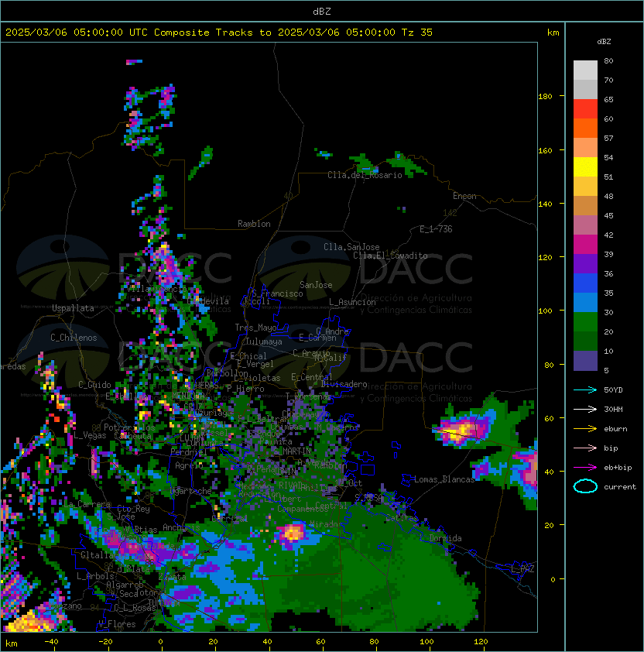Click the 'Clla.SanJose' place label

pyautogui.click(x=351, y=247)
